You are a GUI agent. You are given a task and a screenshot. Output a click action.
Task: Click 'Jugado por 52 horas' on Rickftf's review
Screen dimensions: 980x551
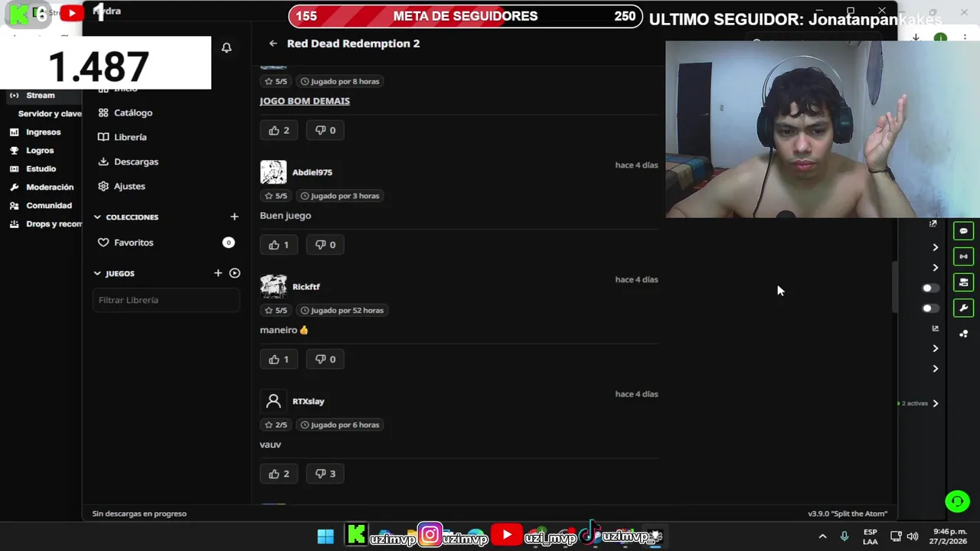pyautogui.click(x=341, y=311)
